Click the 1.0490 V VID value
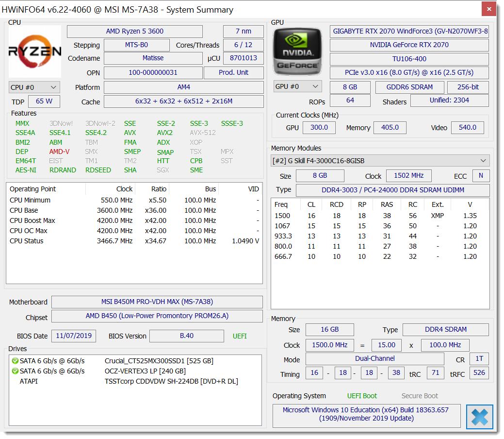 pos(245,241)
